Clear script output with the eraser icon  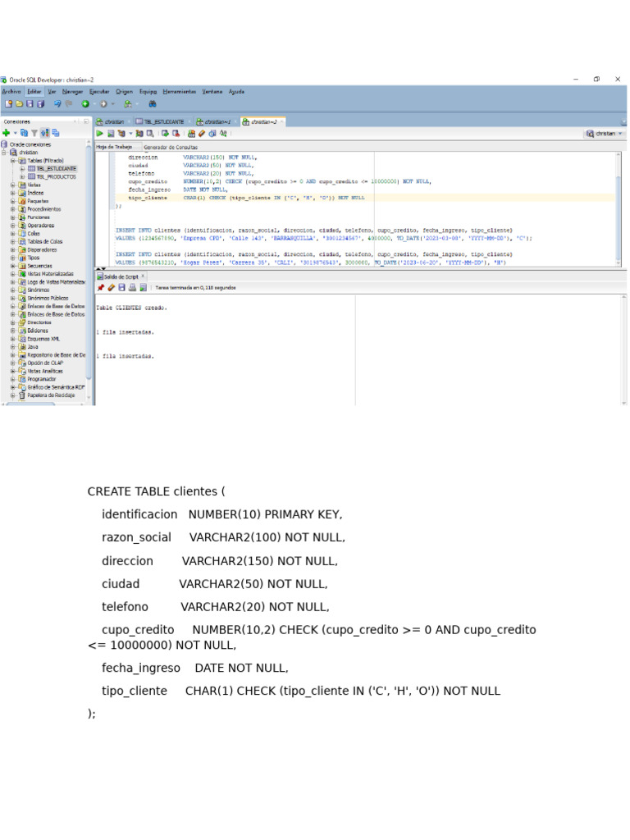(x=112, y=288)
